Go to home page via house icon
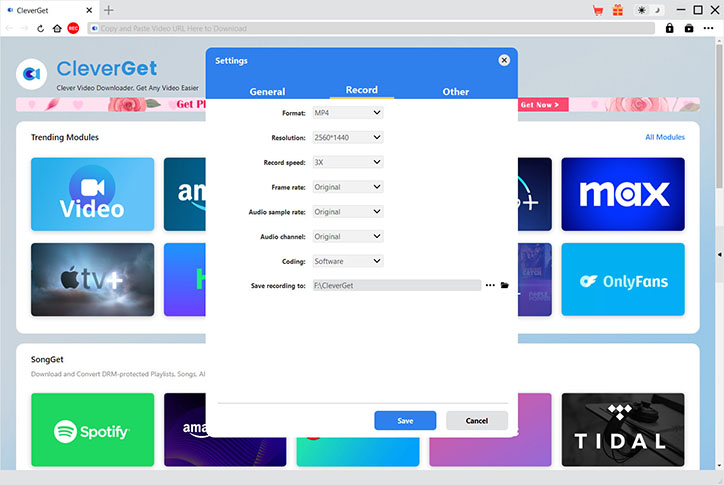Image resolution: width=724 pixels, height=485 pixels. click(57, 29)
